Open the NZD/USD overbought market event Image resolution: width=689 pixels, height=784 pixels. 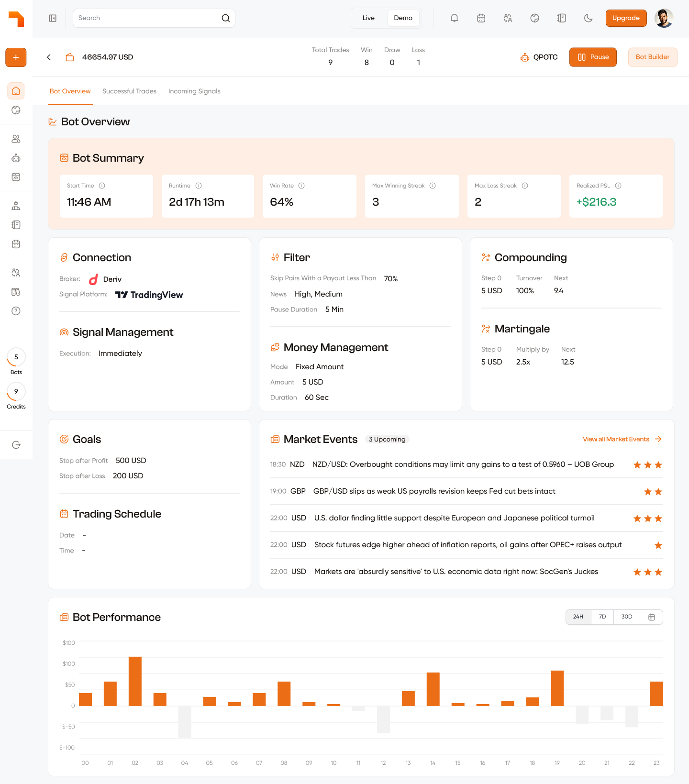467,464
